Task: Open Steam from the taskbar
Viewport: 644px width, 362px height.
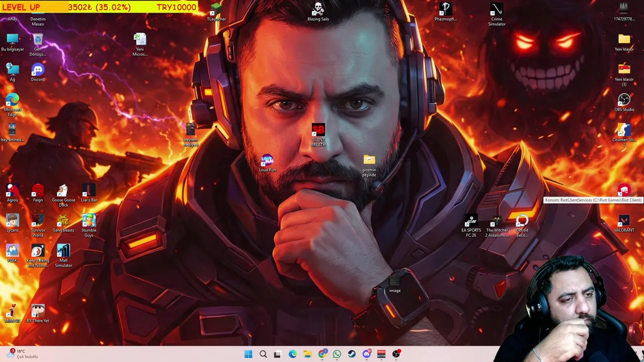Action: (x=352, y=354)
